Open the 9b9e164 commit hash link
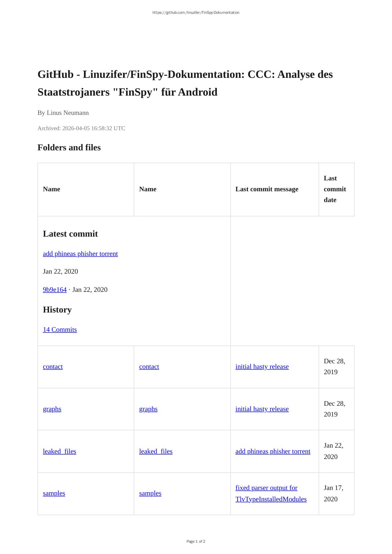The image size is (392, 554). coord(55,290)
